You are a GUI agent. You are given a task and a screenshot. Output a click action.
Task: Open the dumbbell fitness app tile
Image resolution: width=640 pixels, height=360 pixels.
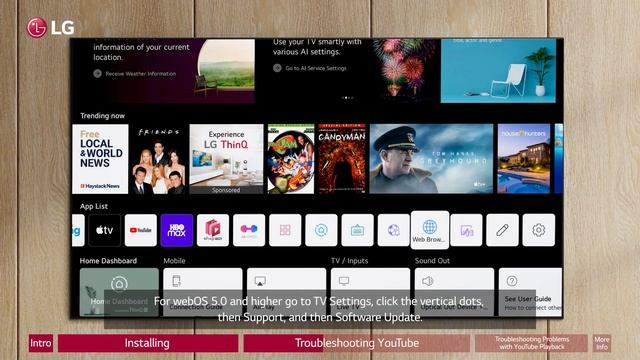[249, 230]
